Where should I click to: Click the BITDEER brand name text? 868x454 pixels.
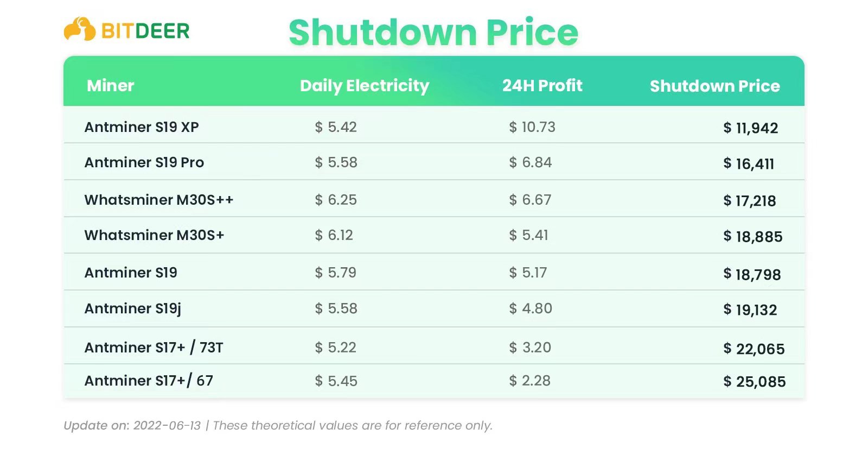click(145, 31)
